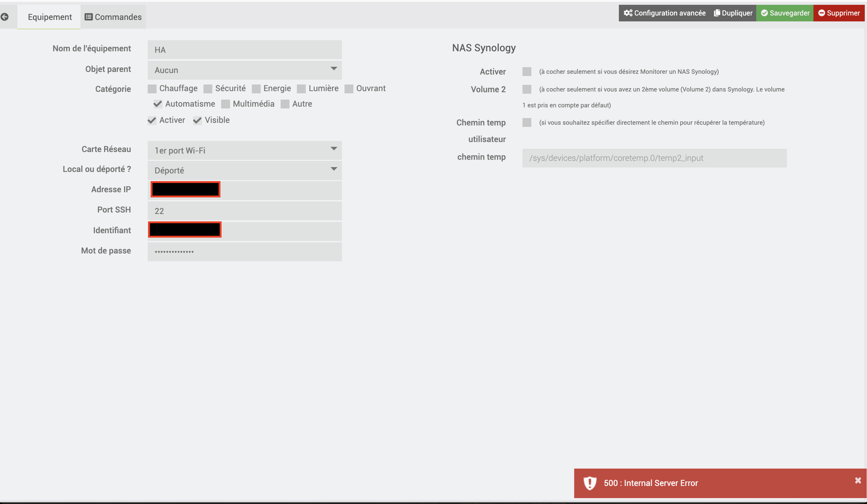Viewport: 867px width, 504px height.
Task: Click the Dupliquer copy icon button
Action: point(733,13)
